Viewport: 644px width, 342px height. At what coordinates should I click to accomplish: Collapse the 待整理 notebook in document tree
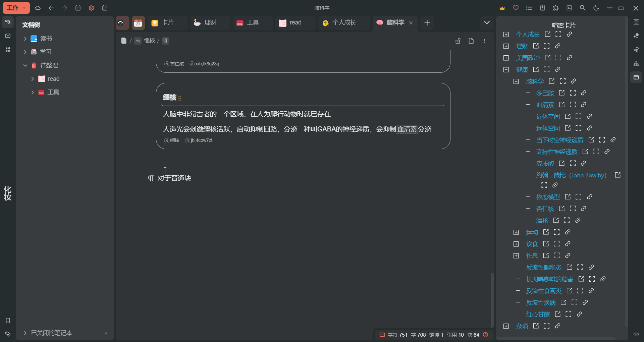point(25,65)
